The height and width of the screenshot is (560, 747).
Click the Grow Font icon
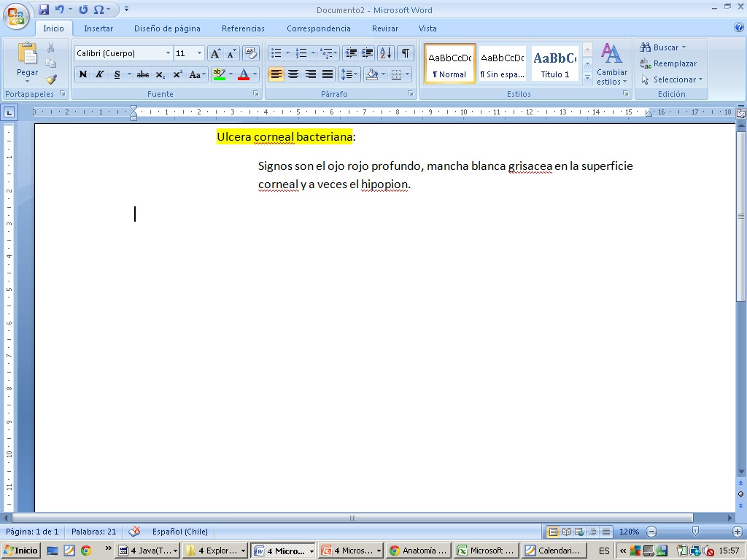(215, 53)
